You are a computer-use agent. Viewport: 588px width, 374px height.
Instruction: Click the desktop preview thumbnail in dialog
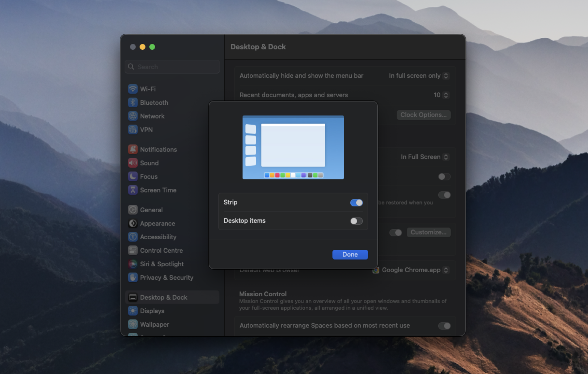[x=293, y=147]
